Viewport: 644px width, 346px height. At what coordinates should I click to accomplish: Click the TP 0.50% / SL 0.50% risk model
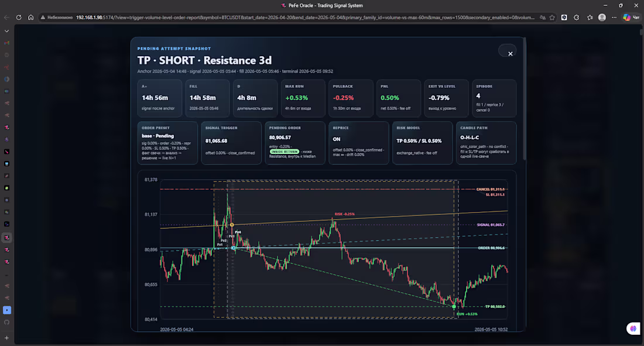419,141
